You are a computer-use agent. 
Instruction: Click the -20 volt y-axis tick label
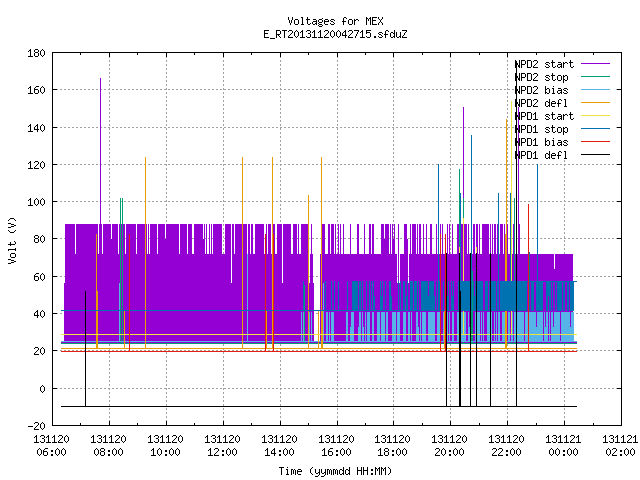pyautogui.click(x=36, y=426)
